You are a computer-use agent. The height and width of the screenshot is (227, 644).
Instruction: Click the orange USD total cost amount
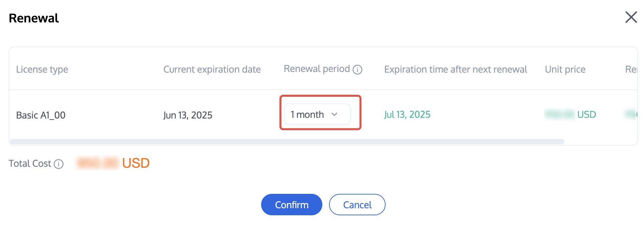coord(113,163)
